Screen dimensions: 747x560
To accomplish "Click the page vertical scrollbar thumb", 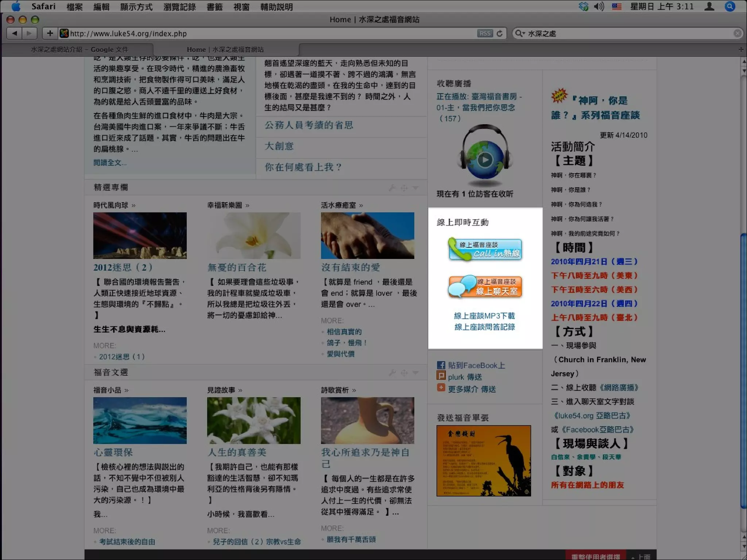I will pos(743,372).
